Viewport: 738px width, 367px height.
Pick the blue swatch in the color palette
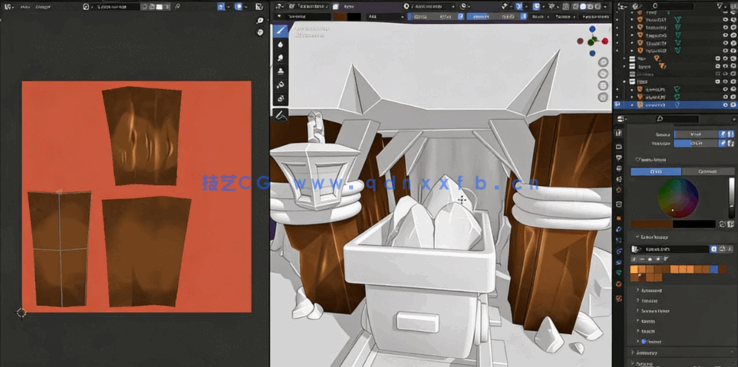[714, 269]
